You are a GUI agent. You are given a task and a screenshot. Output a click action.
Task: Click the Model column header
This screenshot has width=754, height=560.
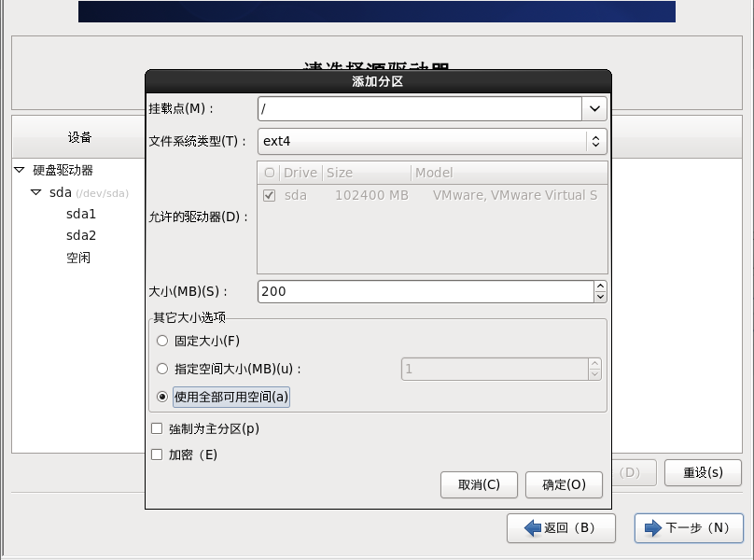pos(509,173)
